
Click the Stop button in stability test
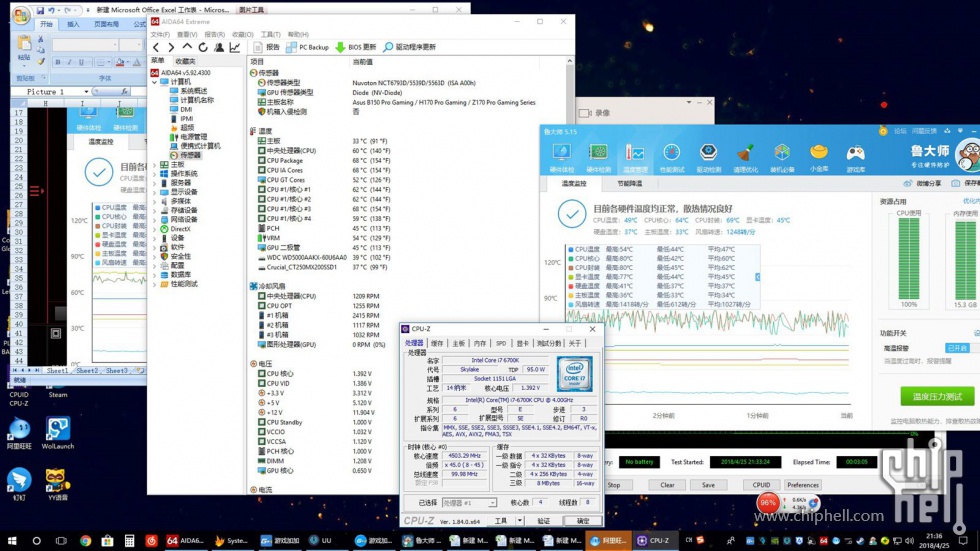tap(614, 485)
